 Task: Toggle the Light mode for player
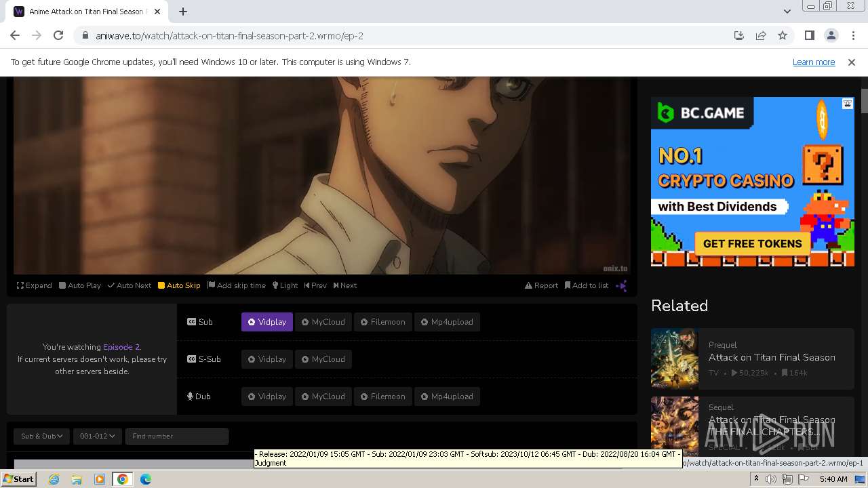pos(285,285)
